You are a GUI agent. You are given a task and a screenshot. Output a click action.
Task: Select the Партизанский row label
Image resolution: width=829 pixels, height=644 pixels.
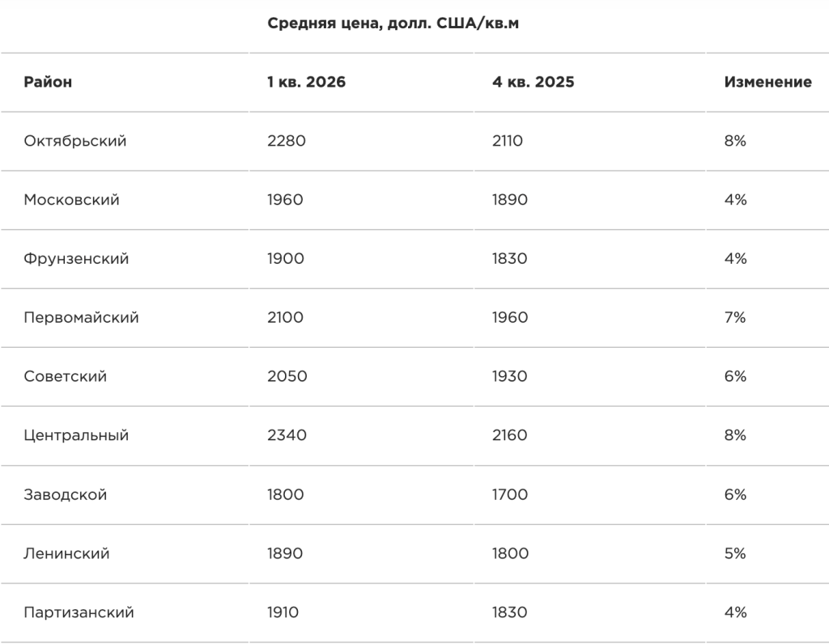pyautogui.click(x=79, y=612)
